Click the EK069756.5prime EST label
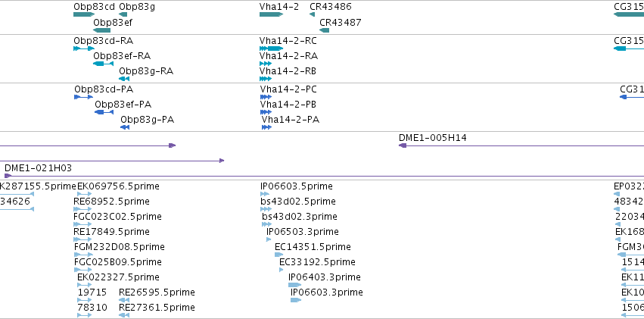This screenshot has height=319, width=644. pos(118,186)
